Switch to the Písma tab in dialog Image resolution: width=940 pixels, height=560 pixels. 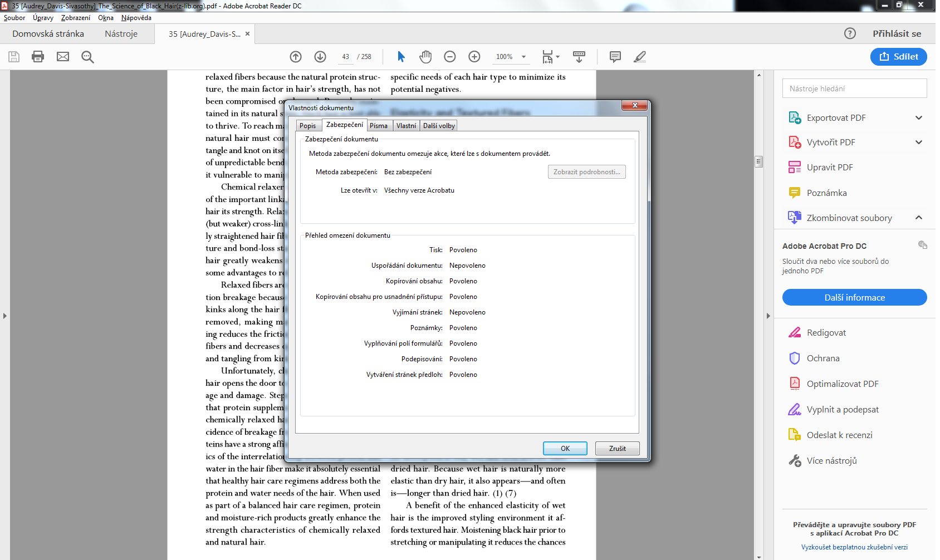pyautogui.click(x=379, y=126)
